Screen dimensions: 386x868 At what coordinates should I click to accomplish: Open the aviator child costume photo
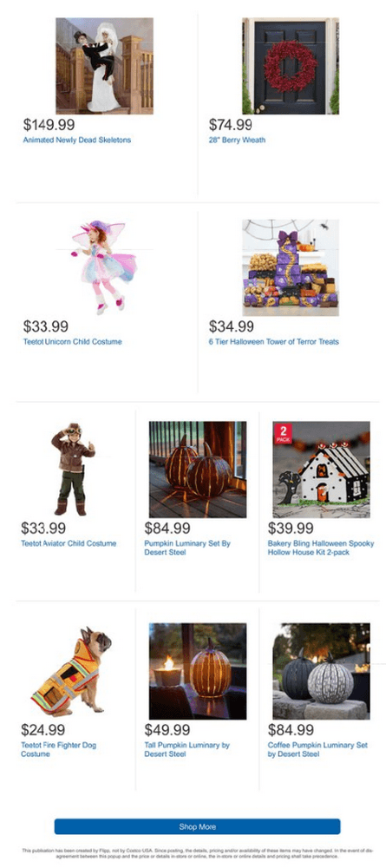coord(74,470)
